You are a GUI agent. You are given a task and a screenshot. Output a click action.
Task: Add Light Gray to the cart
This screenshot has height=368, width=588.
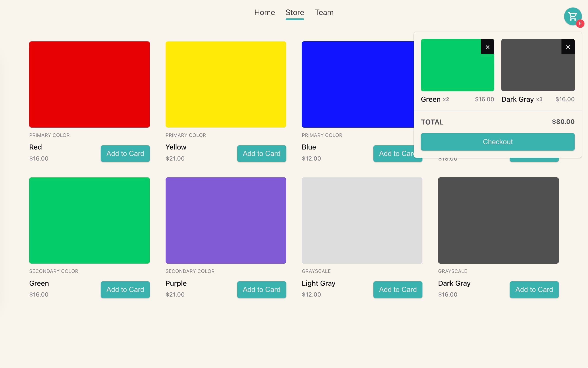(x=398, y=289)
